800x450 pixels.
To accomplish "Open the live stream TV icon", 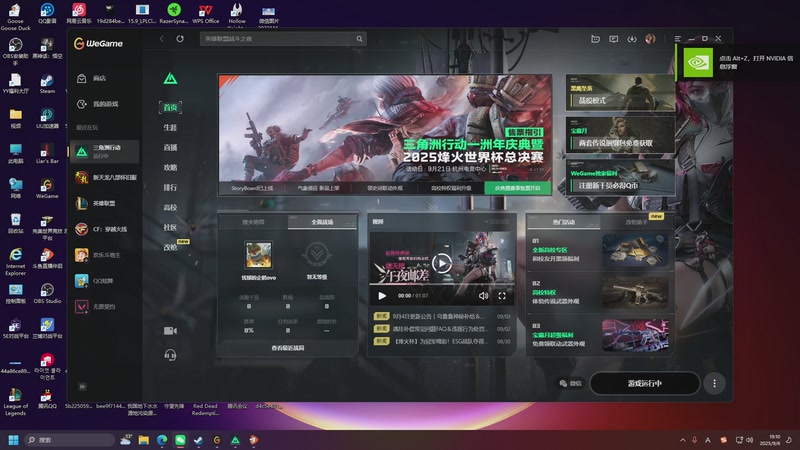I will pyautogui.click(x=595, y=39).
